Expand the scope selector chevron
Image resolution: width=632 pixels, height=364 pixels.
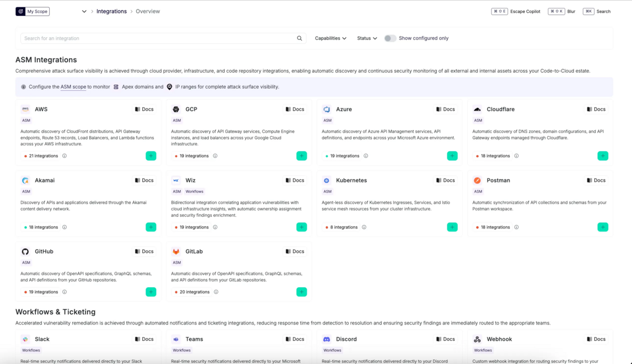[84, 11]
